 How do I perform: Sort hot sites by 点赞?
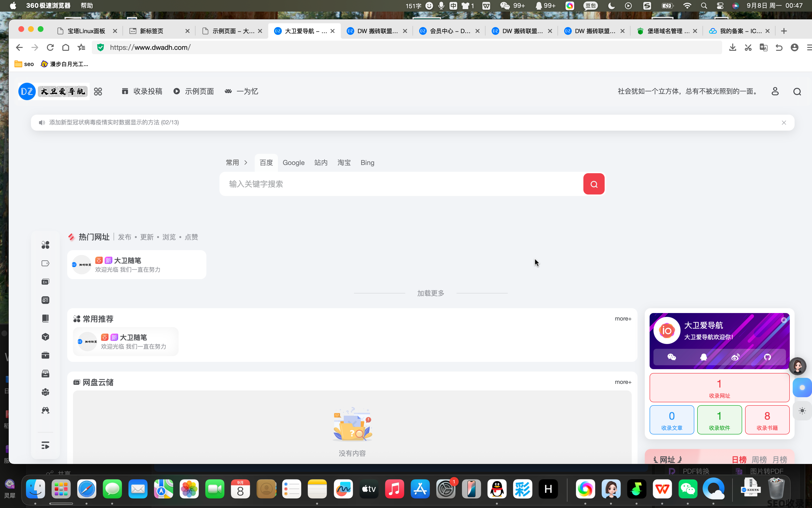[191, 237]
